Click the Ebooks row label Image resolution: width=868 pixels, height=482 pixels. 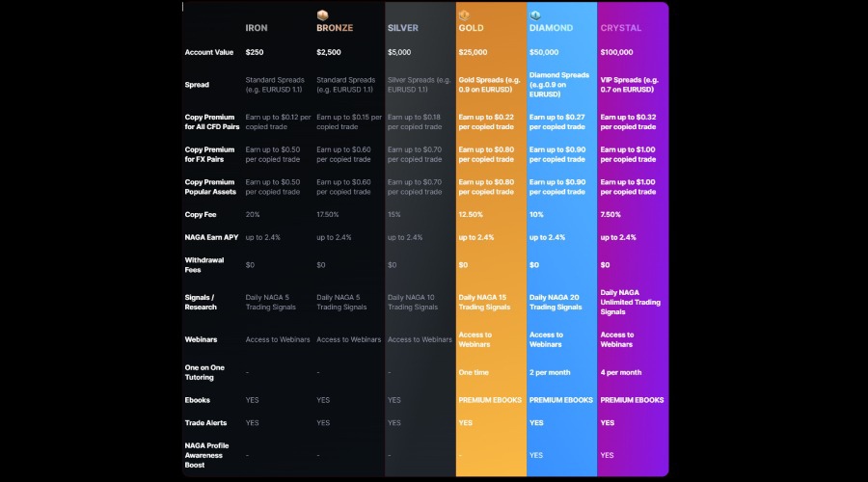[x=197, y=400]
